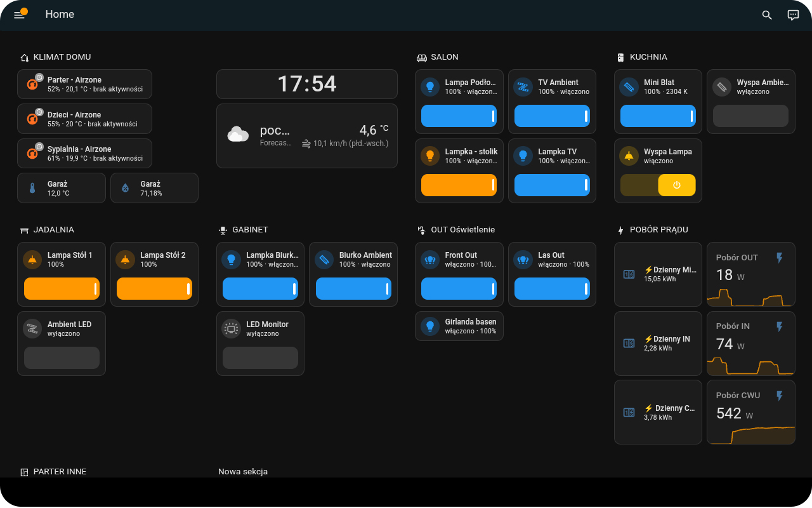Open the SALON section heading
This screenshot has height=508, width=812.
coord(443,57)
